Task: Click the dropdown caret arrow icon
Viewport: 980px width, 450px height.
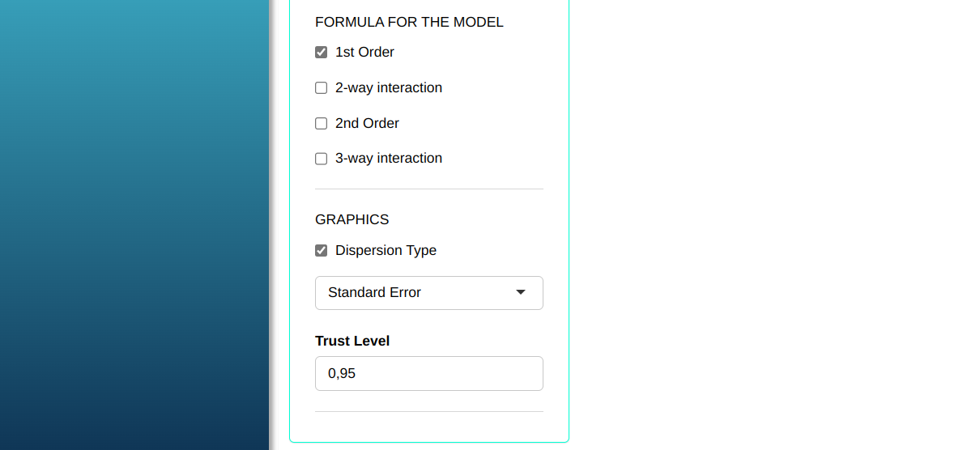Action: (x=521, y=292)
